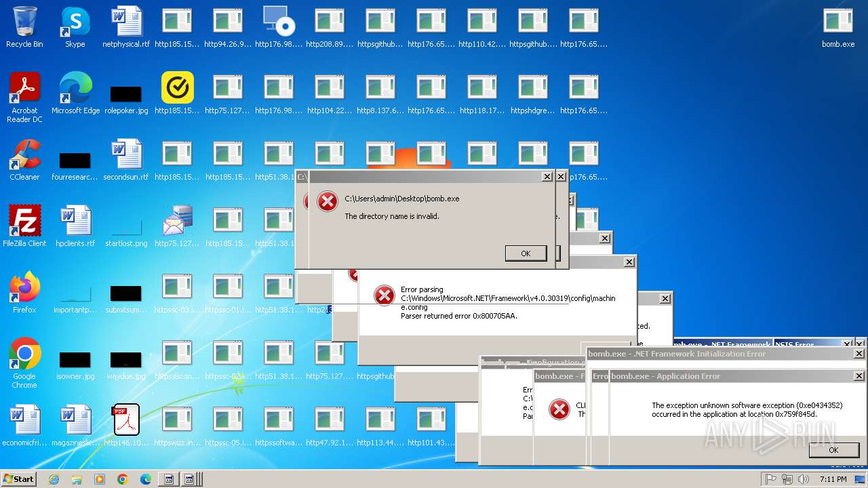Select the mail database icon file http75.127
Image resolution: width=868 pixels, height=488 pixels.
coord(177,226)
